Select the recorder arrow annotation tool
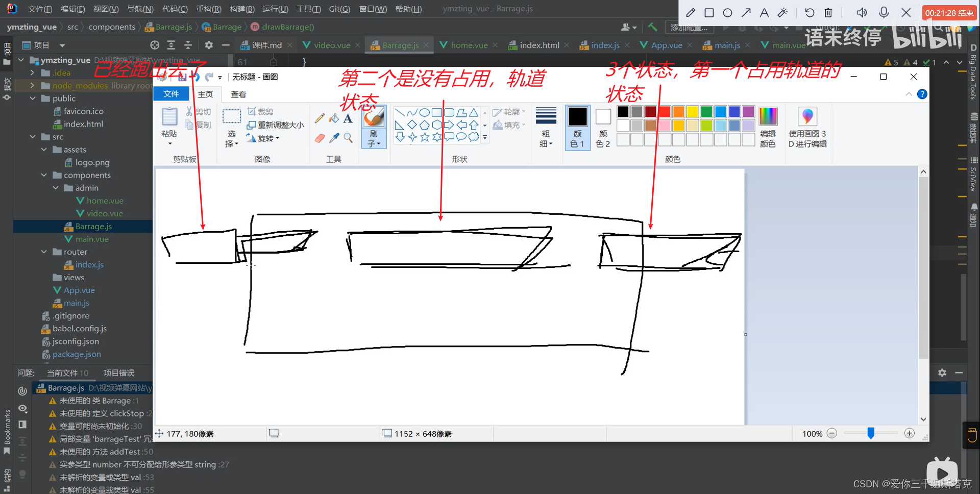This screenshot has height=494, width=980. [x=746, y=13]
